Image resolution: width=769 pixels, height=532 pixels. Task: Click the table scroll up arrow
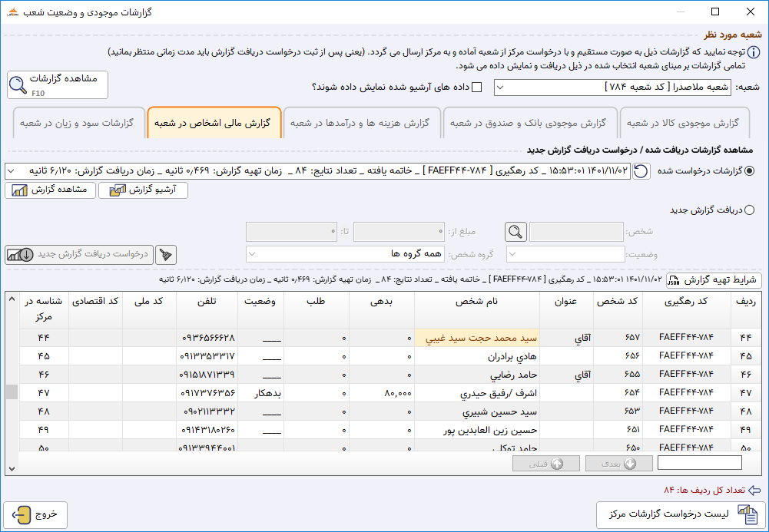[12, 299]
